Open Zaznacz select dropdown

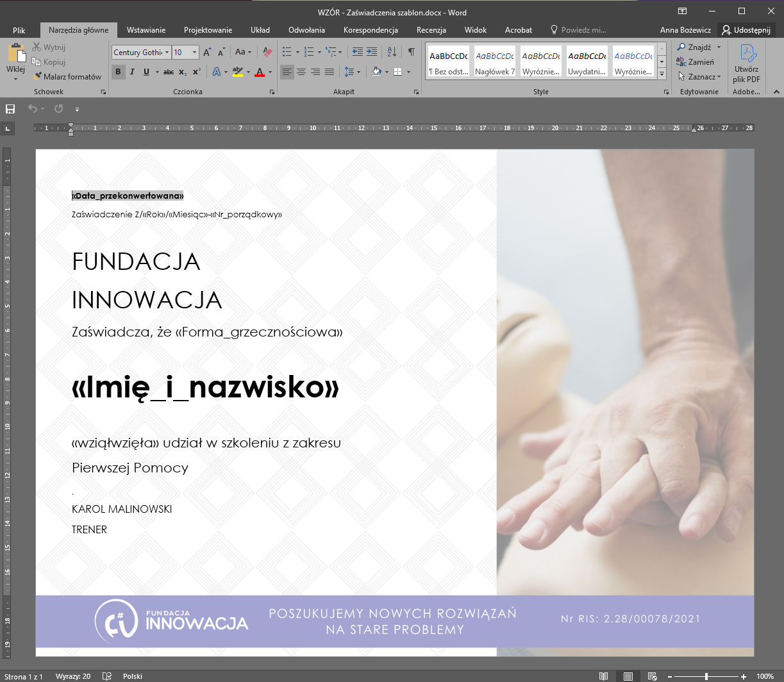[699, 76]
